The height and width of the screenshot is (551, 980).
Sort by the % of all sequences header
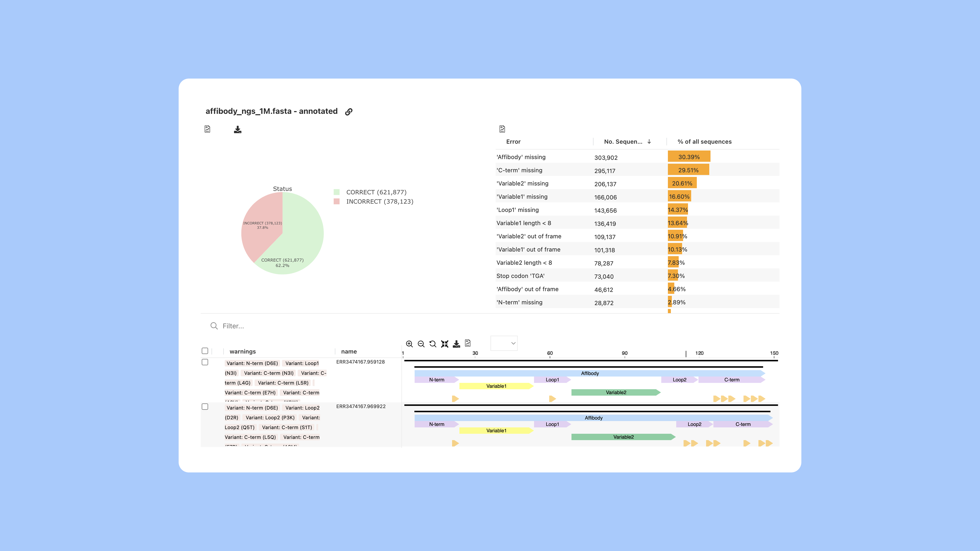[705, 141]
